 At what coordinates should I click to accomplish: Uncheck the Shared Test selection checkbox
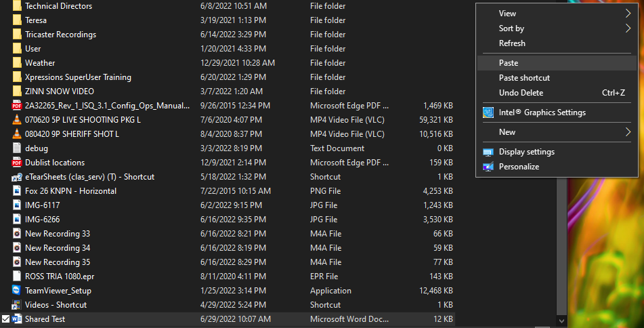pyautogui.click(x=5, y=319)
